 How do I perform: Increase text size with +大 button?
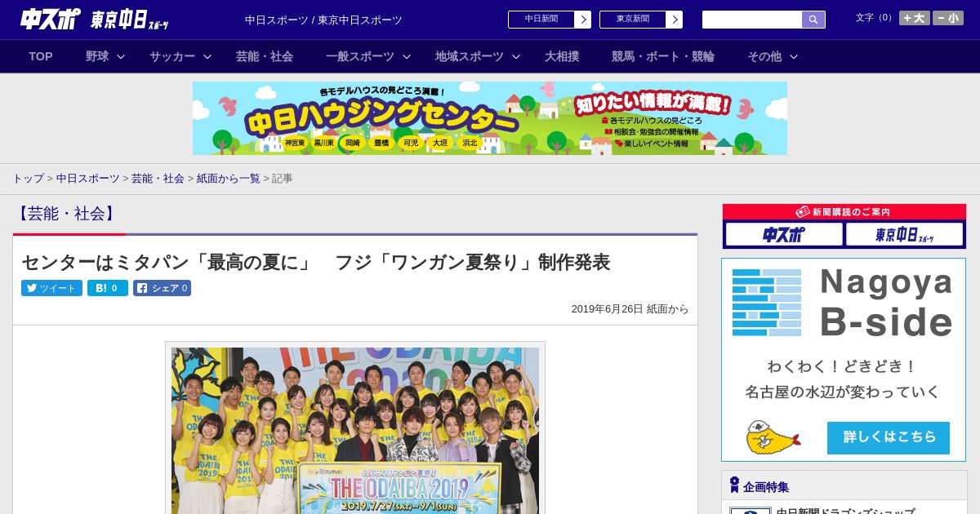(915, 18)
